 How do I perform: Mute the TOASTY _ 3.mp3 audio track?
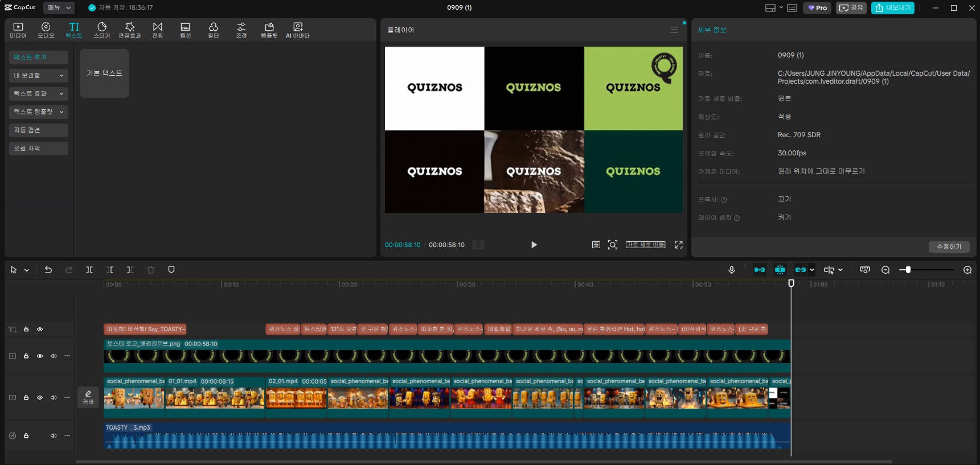54,436
